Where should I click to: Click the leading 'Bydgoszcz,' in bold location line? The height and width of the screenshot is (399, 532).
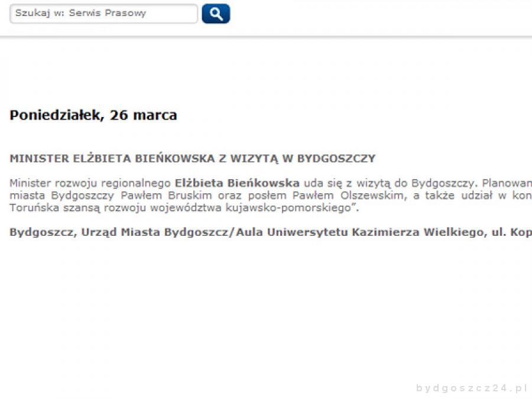(x=40, y=232)
